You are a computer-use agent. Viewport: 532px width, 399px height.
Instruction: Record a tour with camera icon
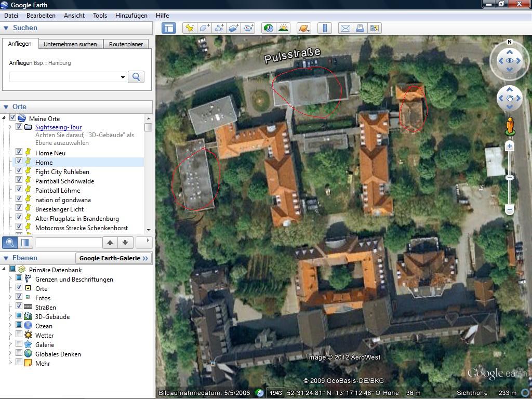pos(248,28)
